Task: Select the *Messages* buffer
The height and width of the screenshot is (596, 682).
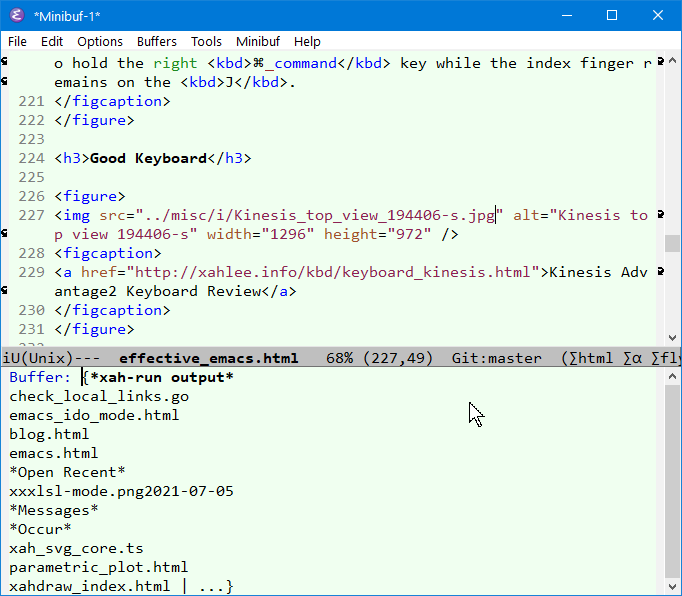Action: (x=54, y=510)
